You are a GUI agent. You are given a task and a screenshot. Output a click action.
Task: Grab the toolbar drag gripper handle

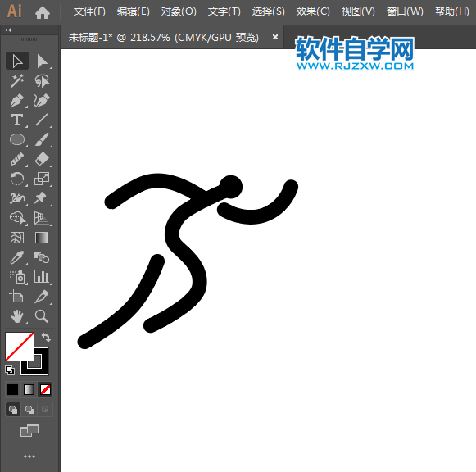[29, 39]
